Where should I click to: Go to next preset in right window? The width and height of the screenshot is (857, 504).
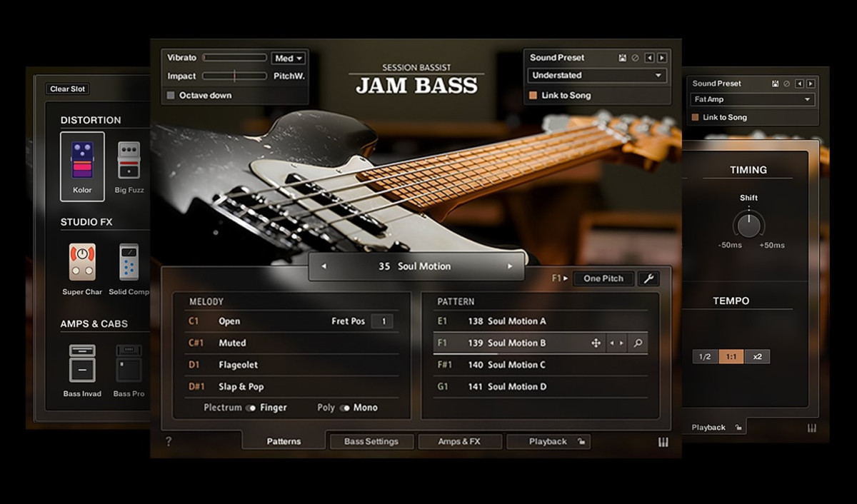click(810, 84)
